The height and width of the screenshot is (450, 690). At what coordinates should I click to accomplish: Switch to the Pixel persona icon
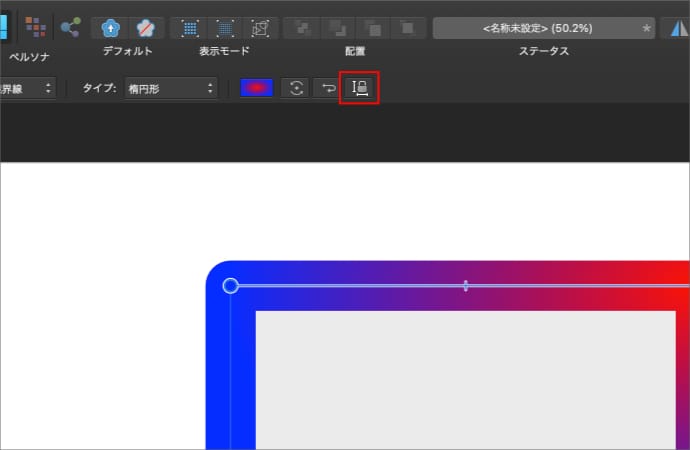35,27
